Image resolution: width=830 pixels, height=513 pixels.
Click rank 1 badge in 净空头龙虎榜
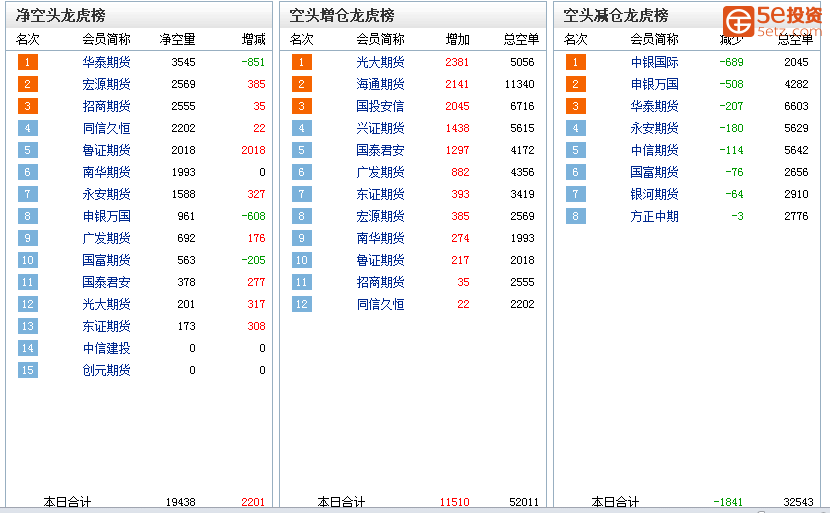click(x=28, y=62)
